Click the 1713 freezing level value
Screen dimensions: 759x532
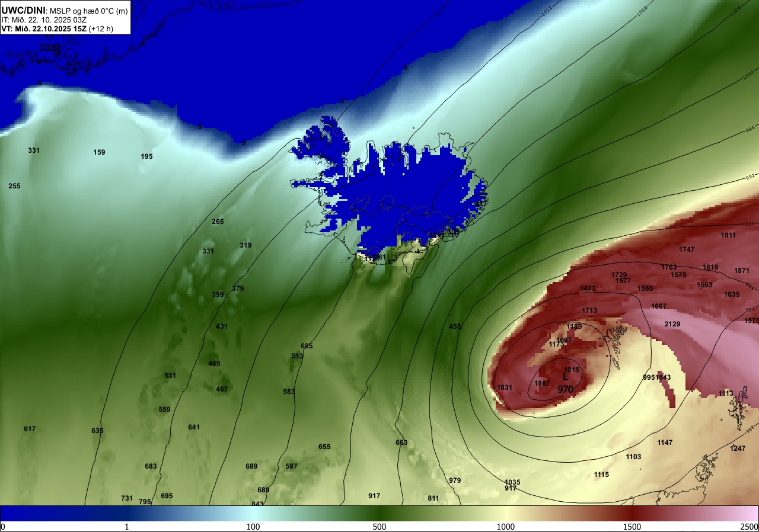pos(589,310)
